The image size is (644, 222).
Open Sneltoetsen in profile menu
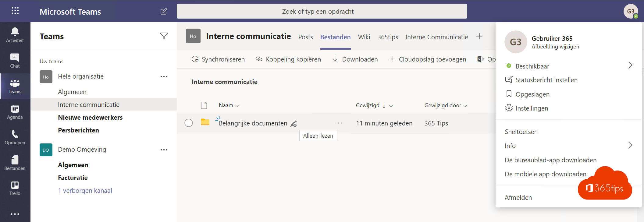coord(521,132)
